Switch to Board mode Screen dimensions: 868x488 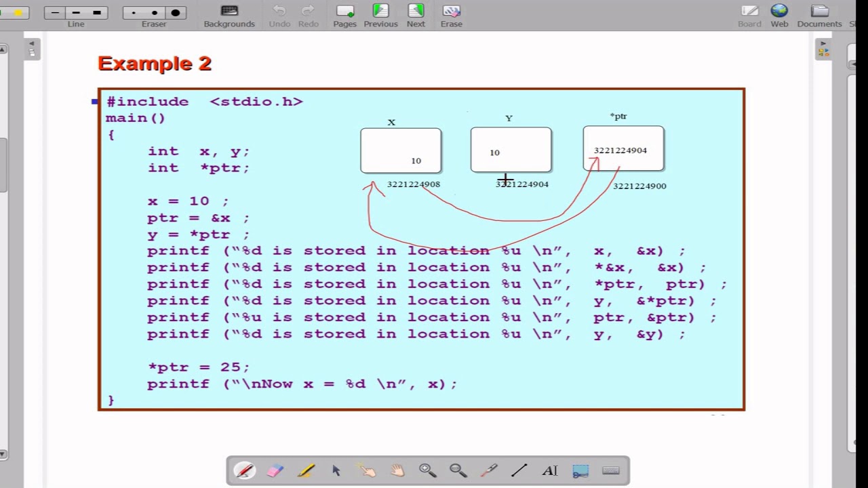(749, 16)
